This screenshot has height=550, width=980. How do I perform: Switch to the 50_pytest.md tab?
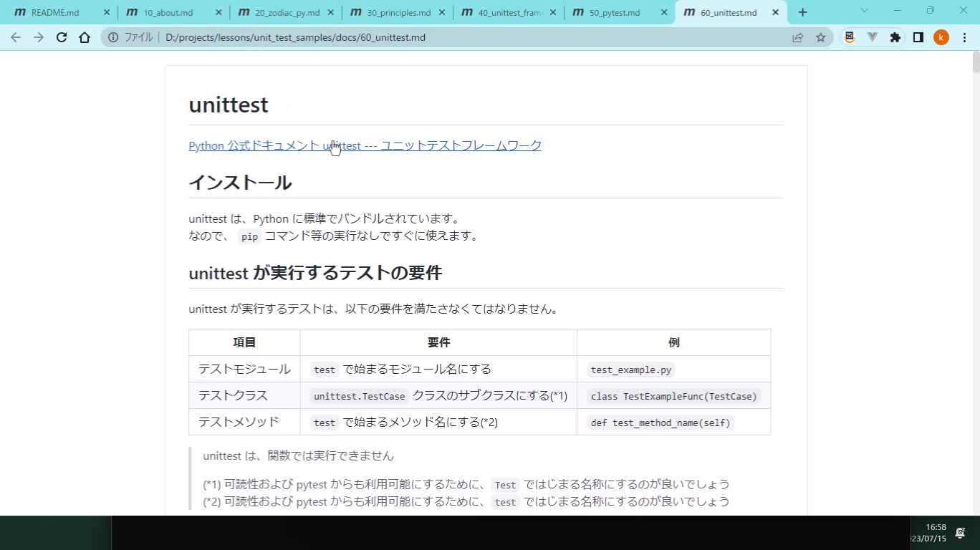pyautogui.click(x=614, y=12)
